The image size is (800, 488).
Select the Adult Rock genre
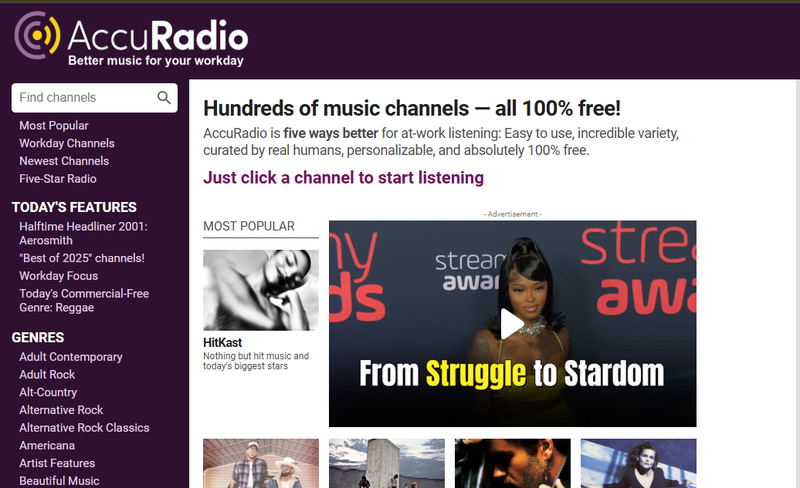pos(47,375)
